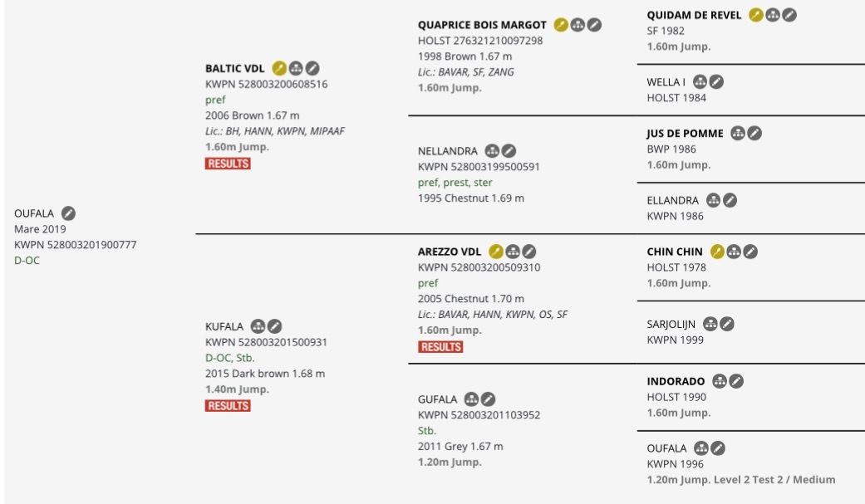Image resolution: width=865 pixels, height=504 pixels.
Task: Open the pedigree tree icon for NELLANDRA
Action: click(492, 150)
